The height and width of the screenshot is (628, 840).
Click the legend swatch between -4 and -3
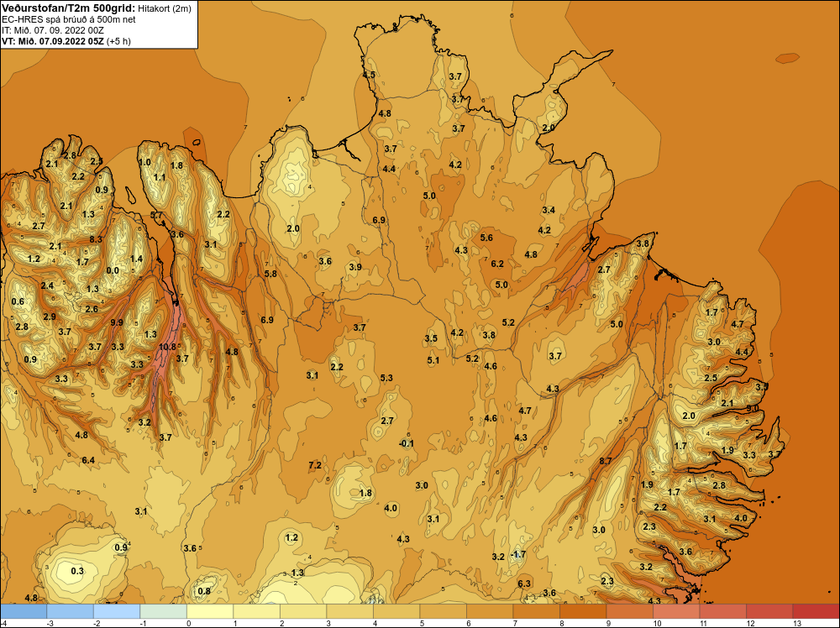pyautogui.click(x=24, y=611)
